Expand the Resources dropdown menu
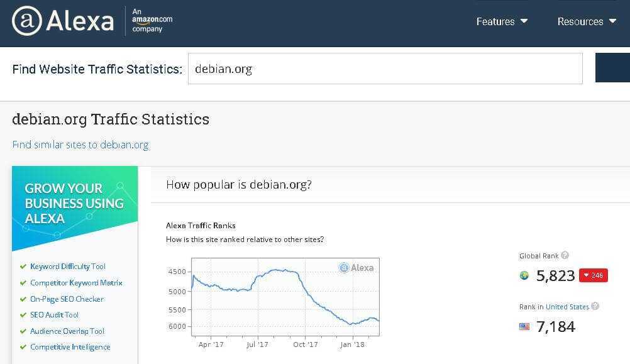Screen dimensions: 630x364 (587, 21)
